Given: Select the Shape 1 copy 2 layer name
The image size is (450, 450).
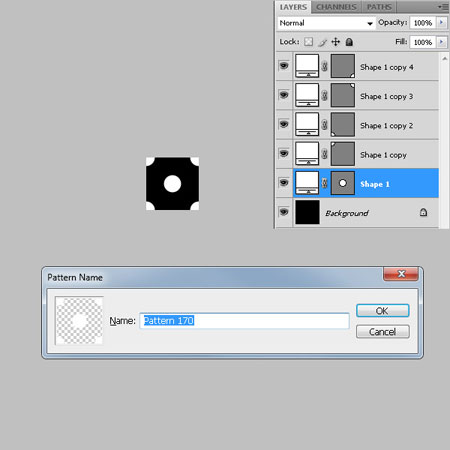Looking at the screenshot, I should [x=387, y=126].
